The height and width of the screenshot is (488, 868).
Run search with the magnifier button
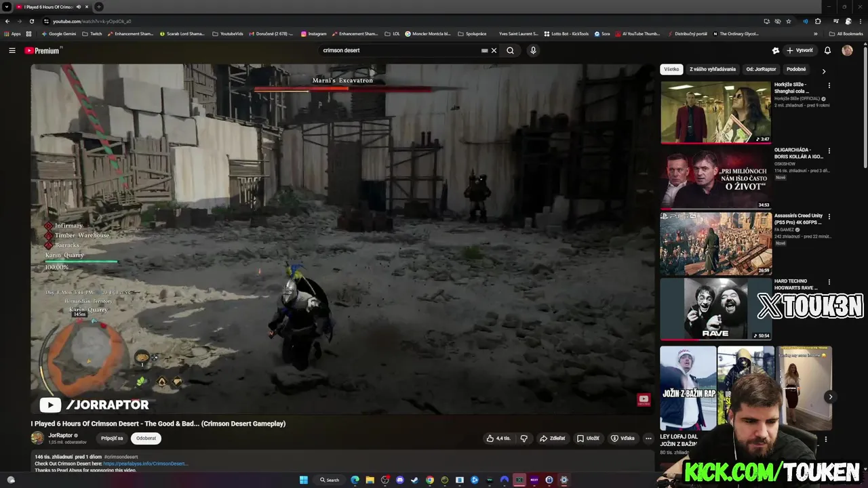click(x=511, y=50)
